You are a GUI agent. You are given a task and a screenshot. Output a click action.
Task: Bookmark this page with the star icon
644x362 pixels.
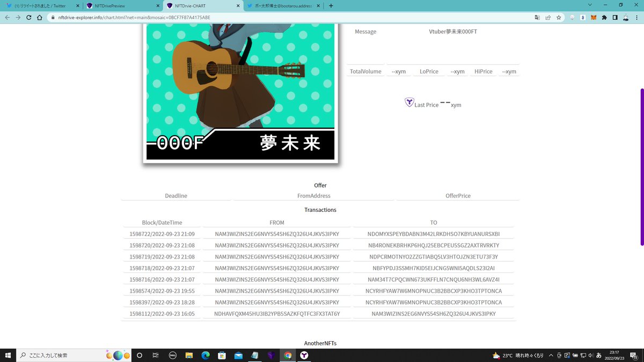[559, 17]
